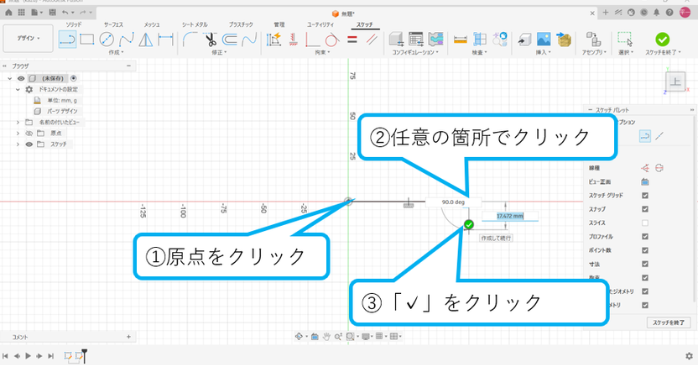The image size is (698, 365).
Task: Select the Fillet tool
Action: (x=190, y=40)
